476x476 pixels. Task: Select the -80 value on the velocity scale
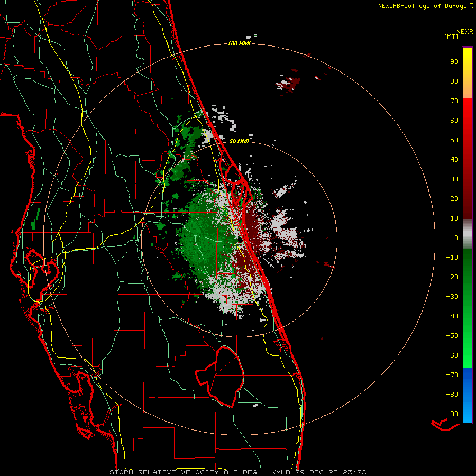[452, 395]
